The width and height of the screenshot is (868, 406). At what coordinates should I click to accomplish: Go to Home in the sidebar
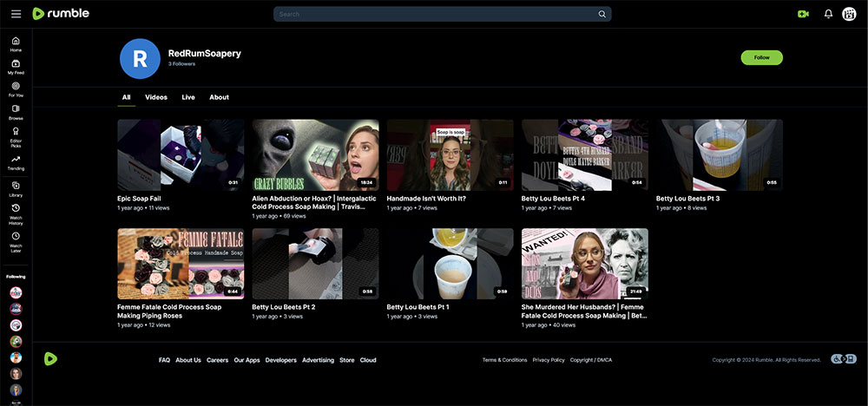(16, 43)
